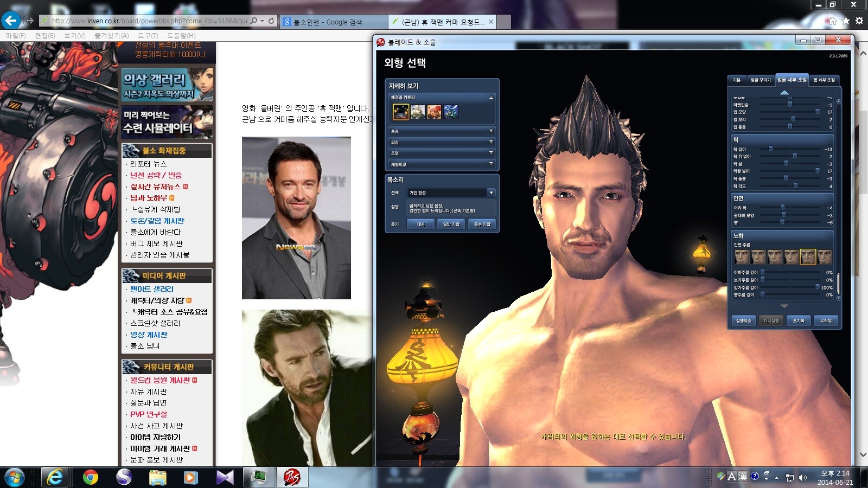
Task: Click the browser refresh icon
Action: pos(271,21)
